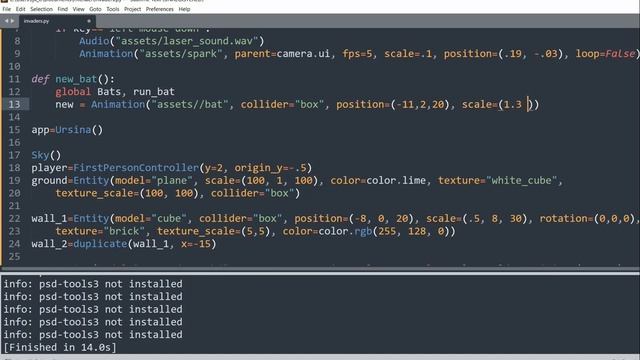Image resolution: width=640 pixels, height=360 pixels.
Task: Click Ursina() call on line 15
Action: point(79,130)
